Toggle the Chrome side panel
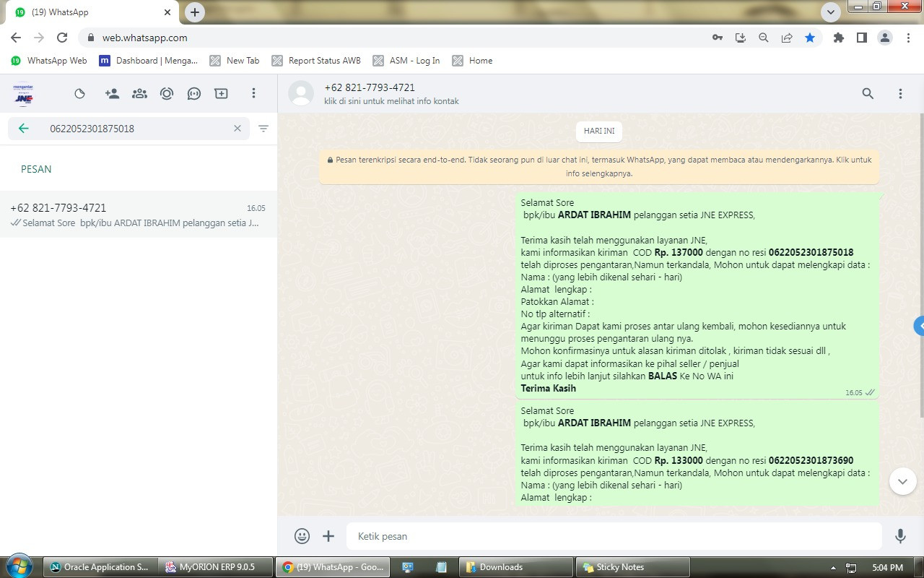 pyautogui.click(x=862, y=38)
